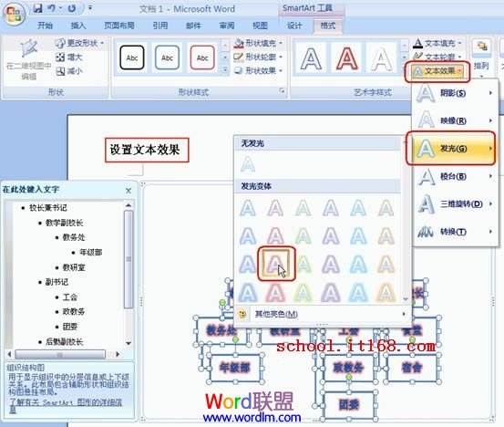Apply blue outline Abc shape style
Viewport: 504px width, 427px height.
point(167,57)
